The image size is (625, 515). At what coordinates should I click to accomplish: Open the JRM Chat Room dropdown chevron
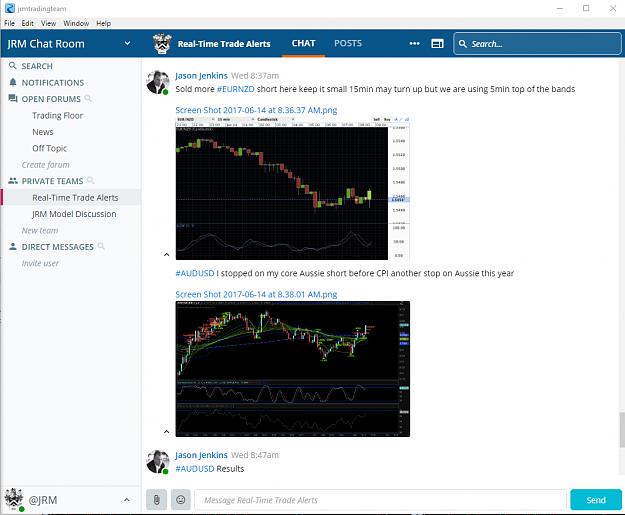(127, 43)
